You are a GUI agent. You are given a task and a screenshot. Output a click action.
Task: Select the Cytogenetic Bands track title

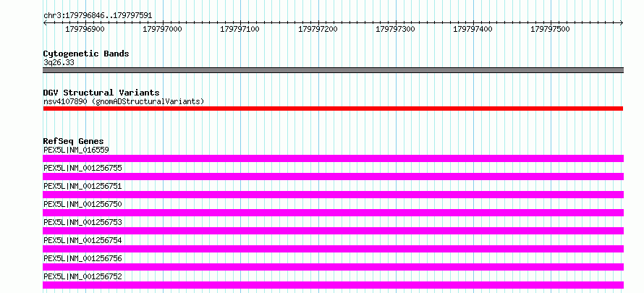point(86,54)
